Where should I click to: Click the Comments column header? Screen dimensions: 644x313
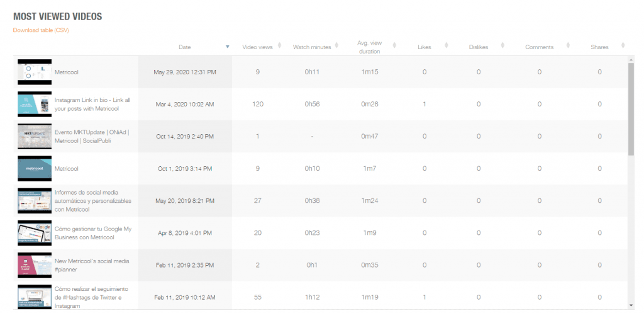click(x=539, y=47)
